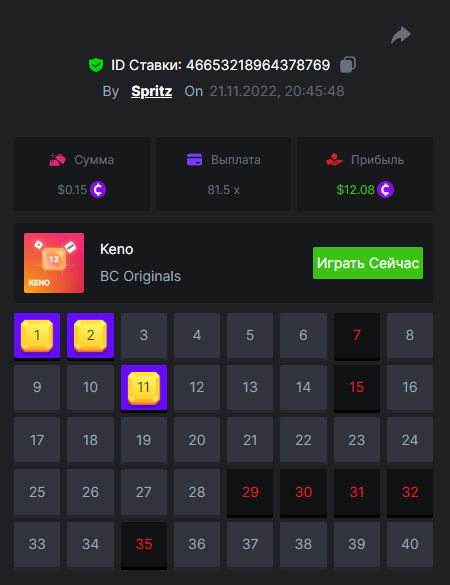Click the purple coin icon beside $0.15
This screenshot has height=585, width=450.
click(98, 190)
